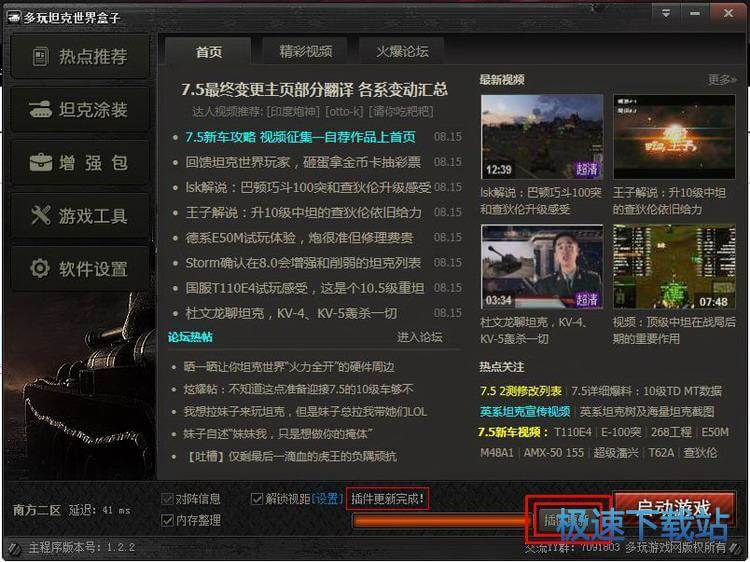Open the 进入论坛 link
This screenshot has height=562, width=750.
point(419,337)
